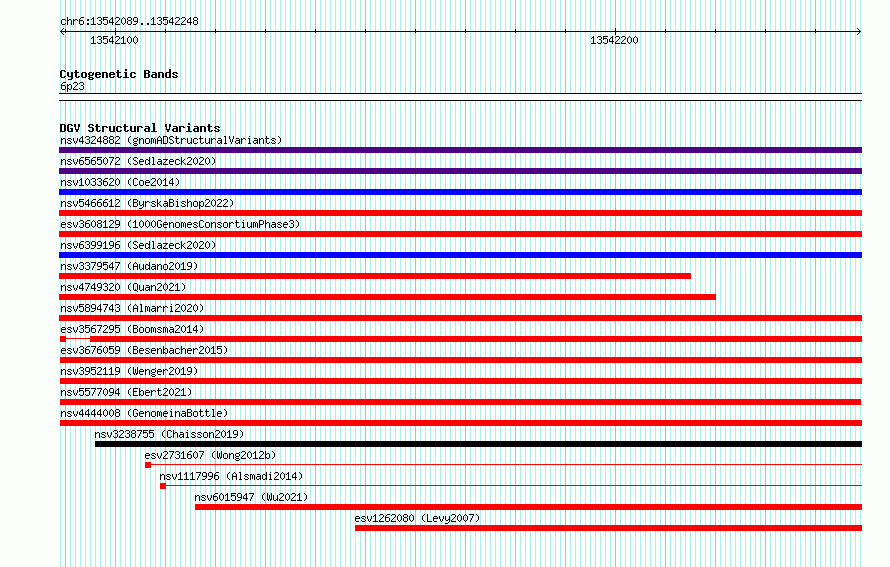
Task: Select the purple nsv4324882 variant bar
Action: click(x=460, y=150)
